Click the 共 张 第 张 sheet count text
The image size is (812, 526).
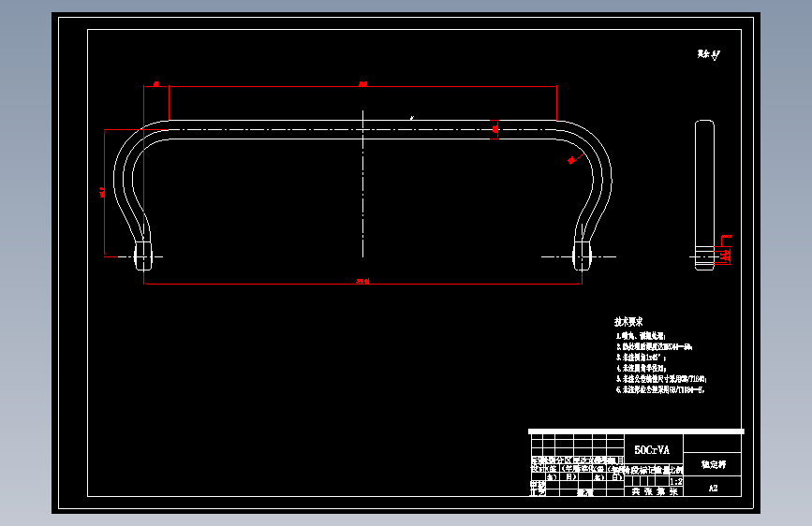(x=655, y=491)
